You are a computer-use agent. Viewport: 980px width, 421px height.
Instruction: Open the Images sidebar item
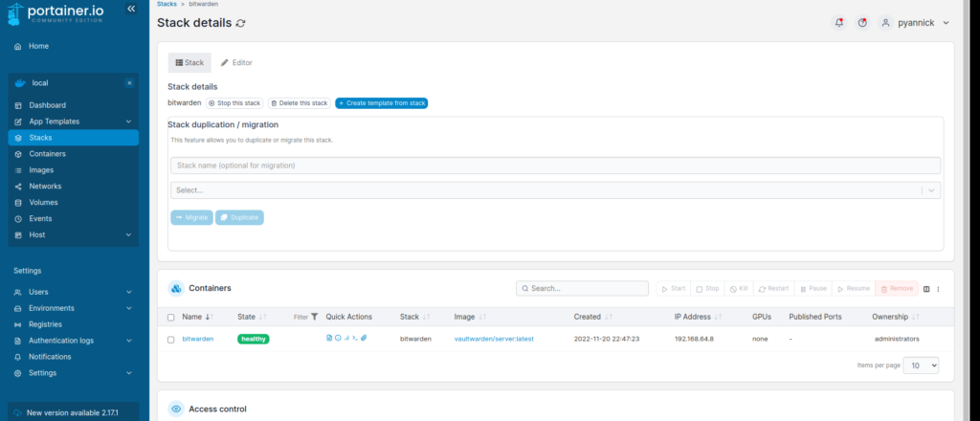pyautogui.click(x=41, y=170)
